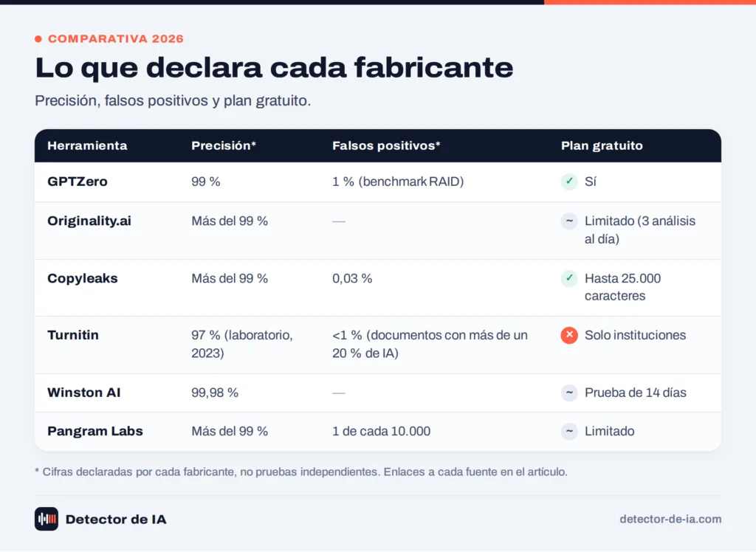Image resolution: width=756 pixels, height=552 pixels.
Task: Click the 99,98 % precision value
Action: (x=215, y=393)
